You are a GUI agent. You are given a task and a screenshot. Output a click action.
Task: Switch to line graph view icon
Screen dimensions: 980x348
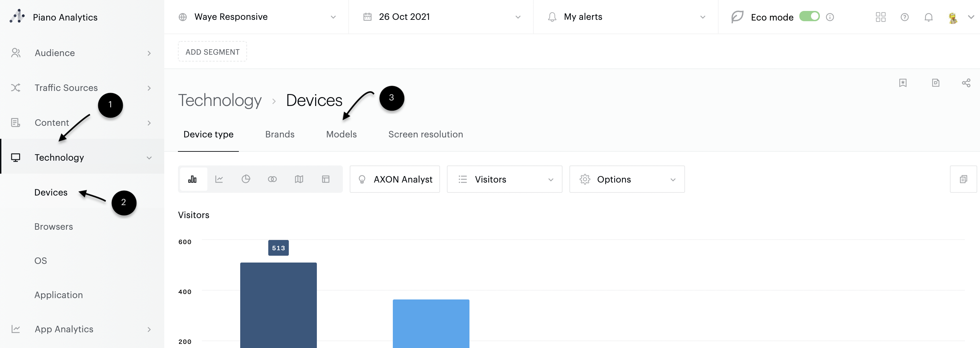pyautogui.click(x=219, y=179)
